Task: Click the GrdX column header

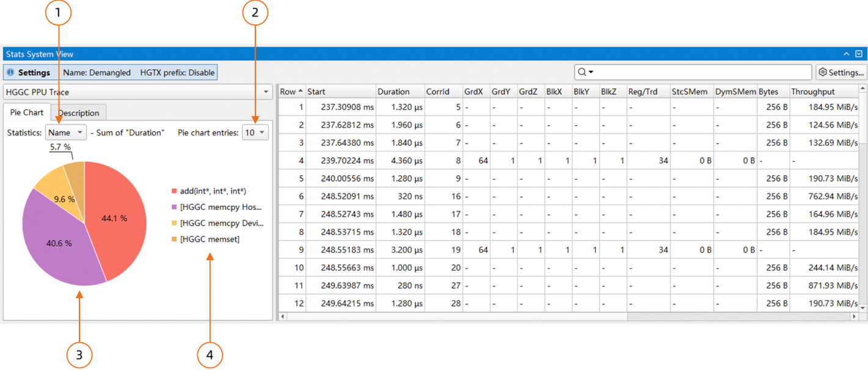Action: tap(476, 92)
